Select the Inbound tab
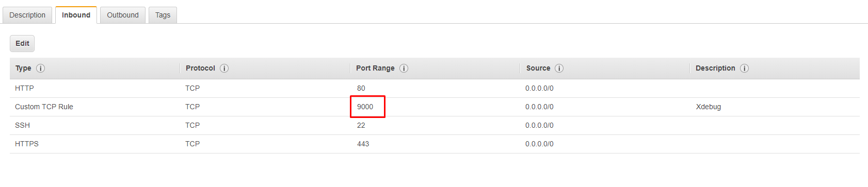 [x=76, y=15]
